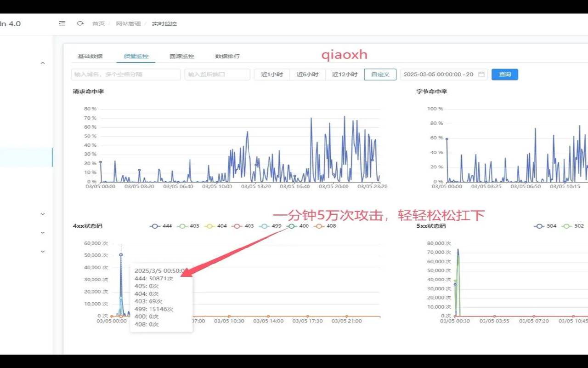The height and width of the screenshot is (368, 588).
Task: Toggle the 499 series in 4xx chart
Action: coord(270,226)
